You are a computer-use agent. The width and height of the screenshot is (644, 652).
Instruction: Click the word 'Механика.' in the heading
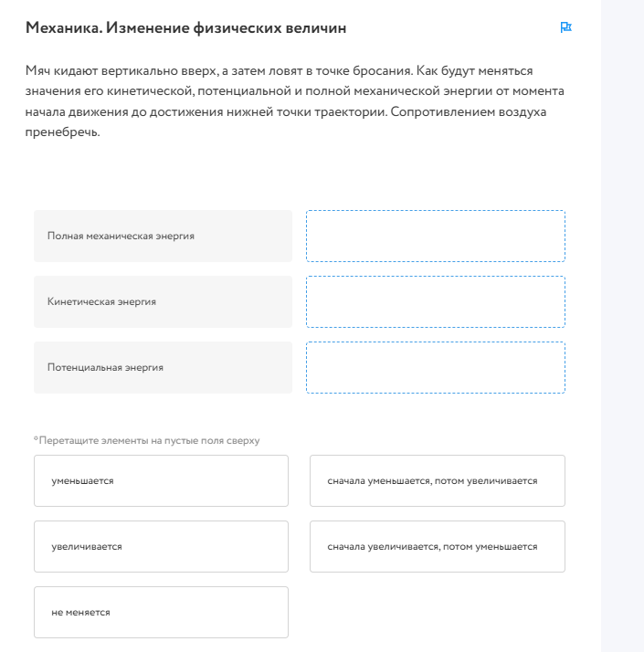pos(64,28)
